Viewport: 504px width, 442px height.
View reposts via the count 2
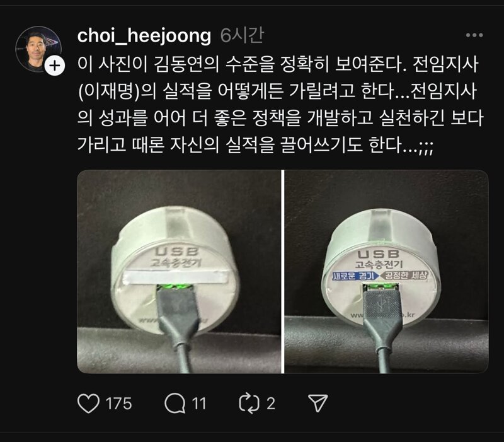click(x=271, y=404)
